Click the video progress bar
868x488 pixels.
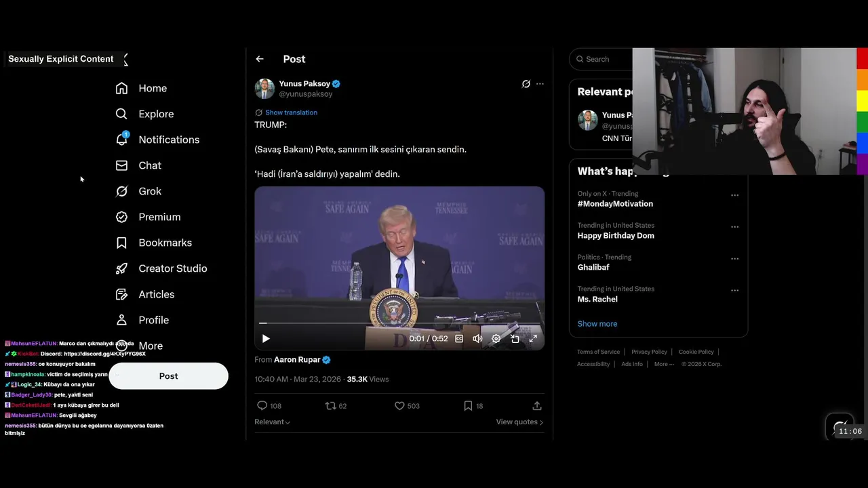click(399, 323)
